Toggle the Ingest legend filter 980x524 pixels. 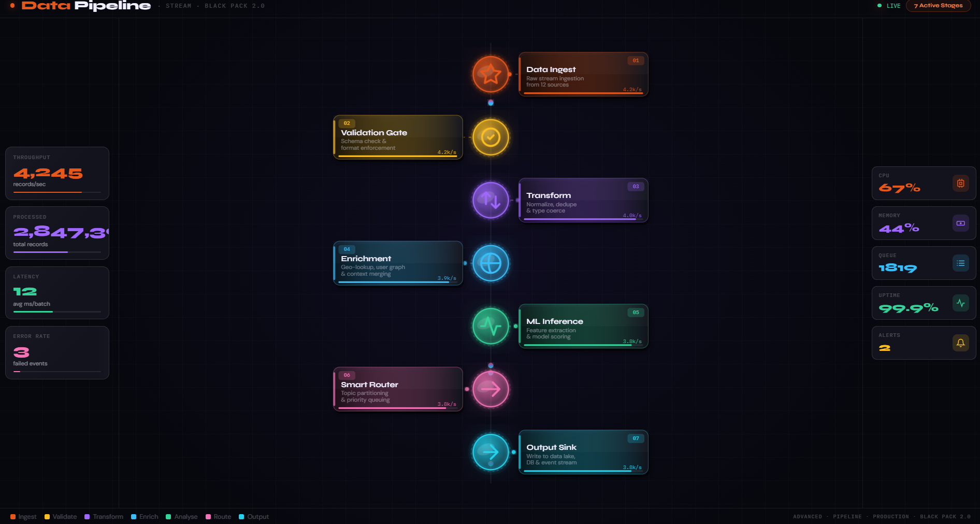click(23, 517)
